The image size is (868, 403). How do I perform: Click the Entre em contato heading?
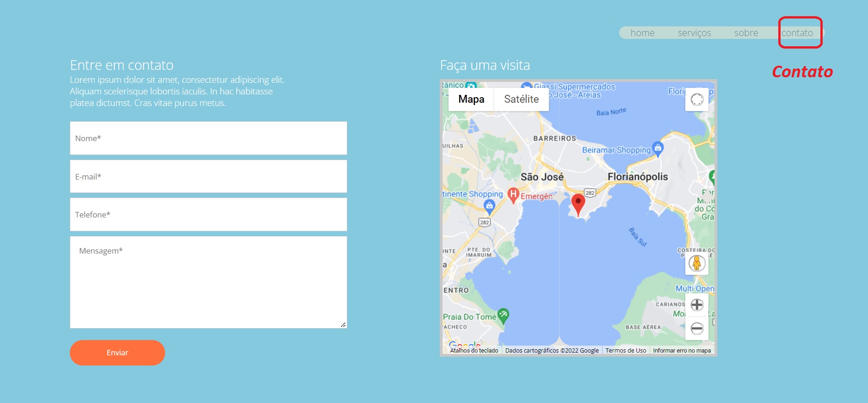pos(122,65)
